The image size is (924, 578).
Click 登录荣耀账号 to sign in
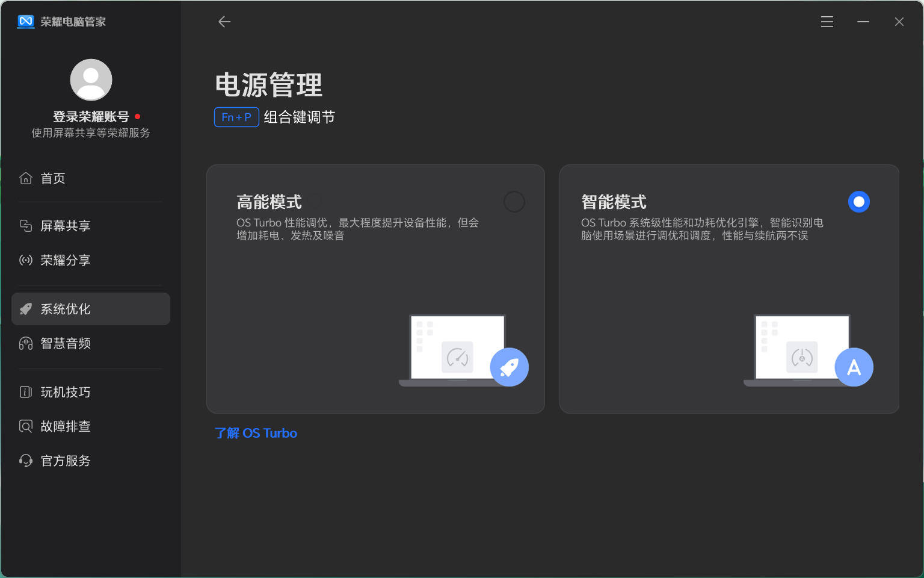pyautogui.click(x=91, y=116)
